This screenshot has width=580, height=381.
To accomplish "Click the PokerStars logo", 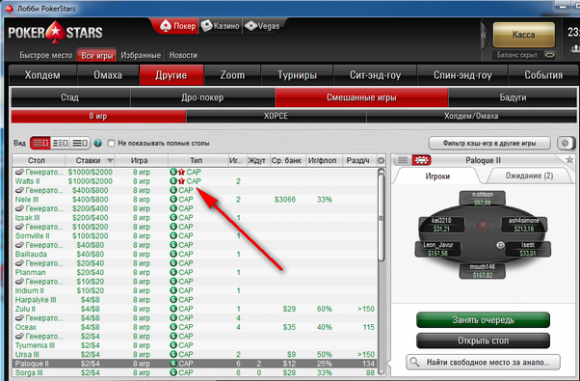I will (x=55, y=32).
